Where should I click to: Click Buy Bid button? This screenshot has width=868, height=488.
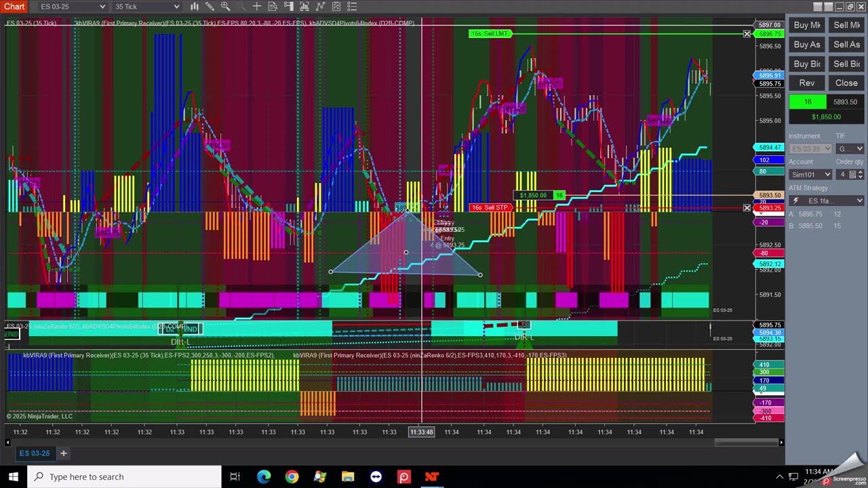807,64
